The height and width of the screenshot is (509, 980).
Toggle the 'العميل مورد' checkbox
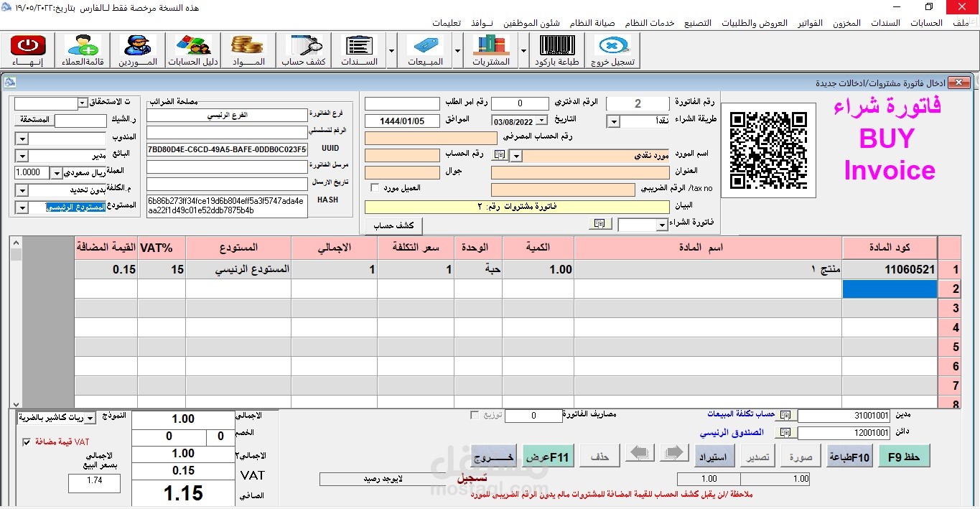tap(374, 188)
